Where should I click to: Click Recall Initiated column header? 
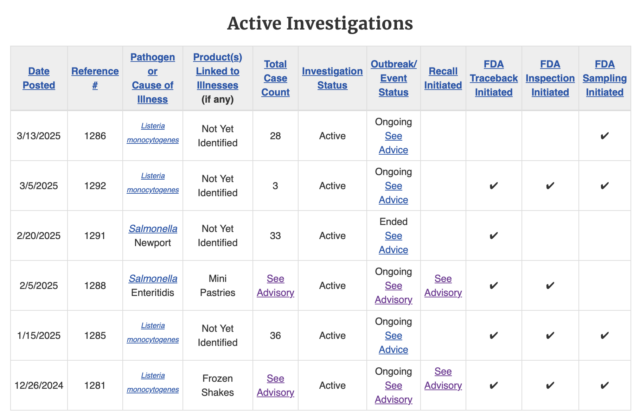point(443,78)
